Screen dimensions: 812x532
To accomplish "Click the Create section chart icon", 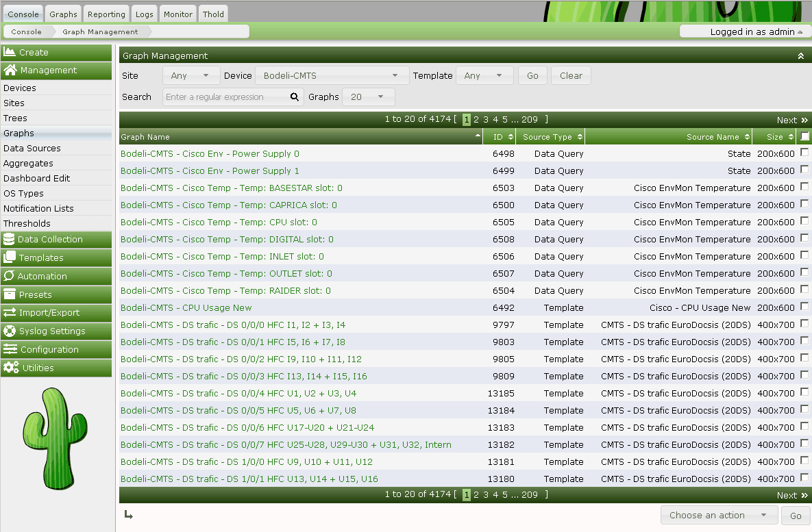I will 10,52.
